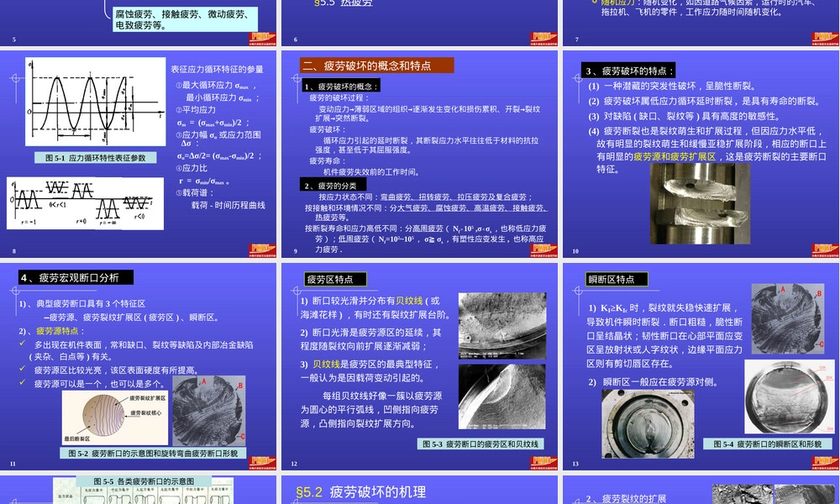840x504 pixels.
Task: Click the broken crankshaft photo on slide 10
Action: pyautogui.click(x=700, y=203)
